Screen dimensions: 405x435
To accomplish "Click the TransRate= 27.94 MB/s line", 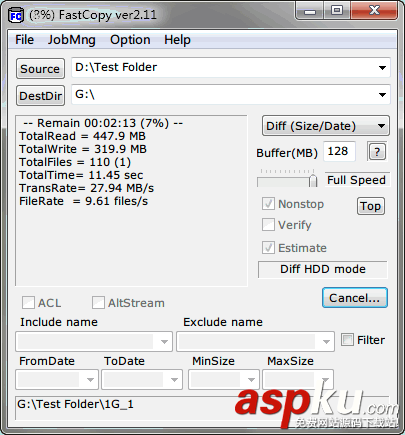I will [86, 188].
